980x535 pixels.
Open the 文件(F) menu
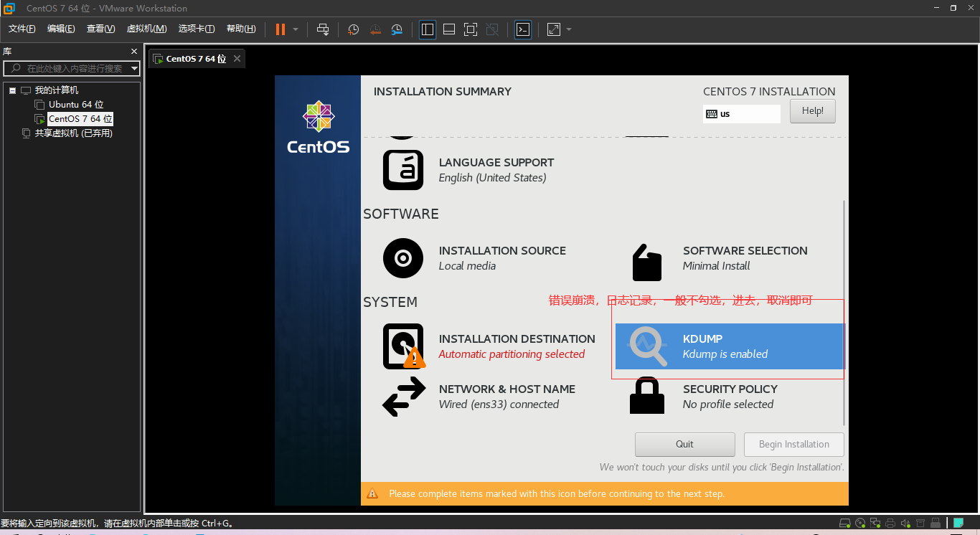pos(22,29)
